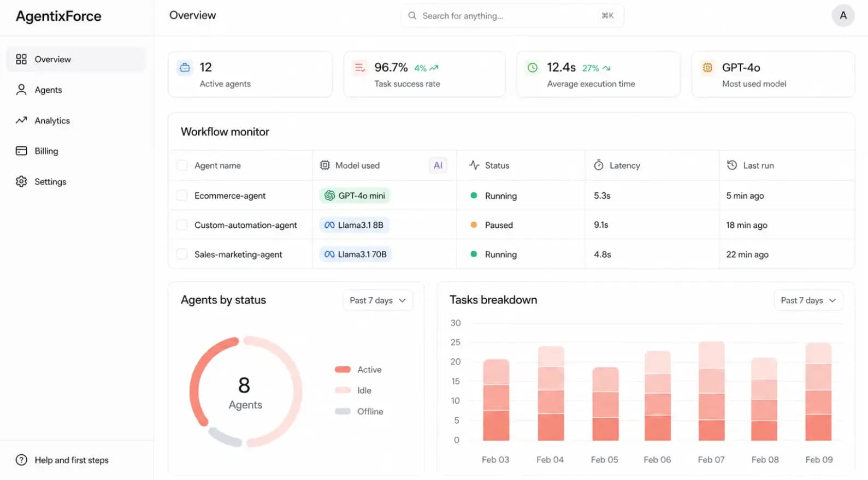Click the AI badge in Model used header
868x480 pixels.
438,165
